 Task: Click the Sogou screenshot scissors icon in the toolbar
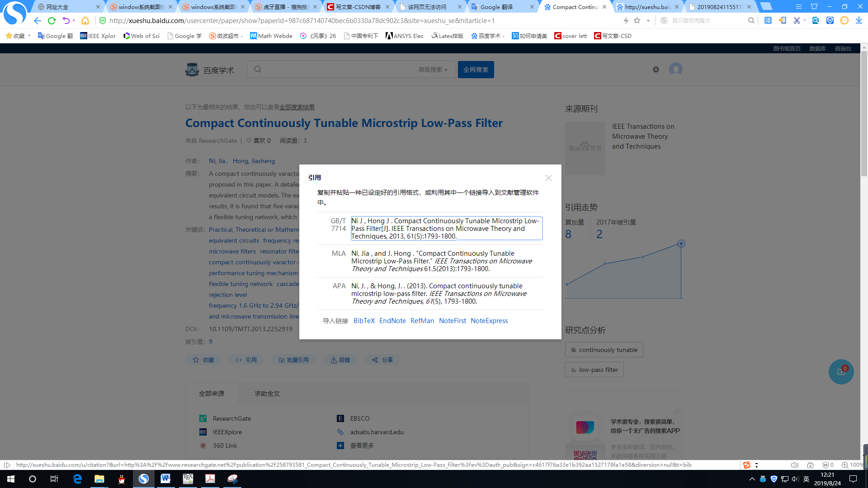[797, 20]
